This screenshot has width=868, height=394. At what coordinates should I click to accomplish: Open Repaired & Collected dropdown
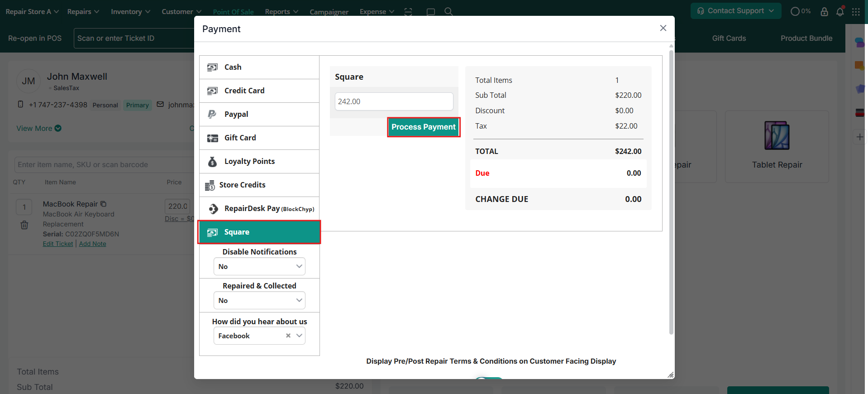pos(259,300)
